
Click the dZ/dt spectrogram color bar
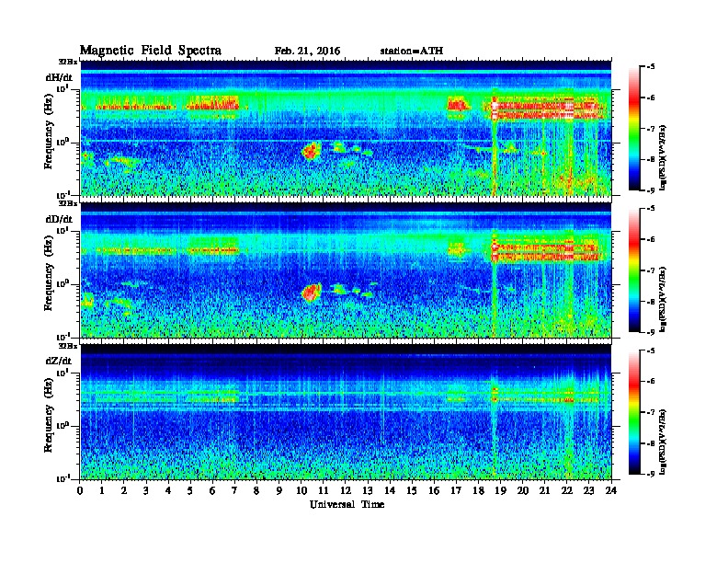coord(634,411)
